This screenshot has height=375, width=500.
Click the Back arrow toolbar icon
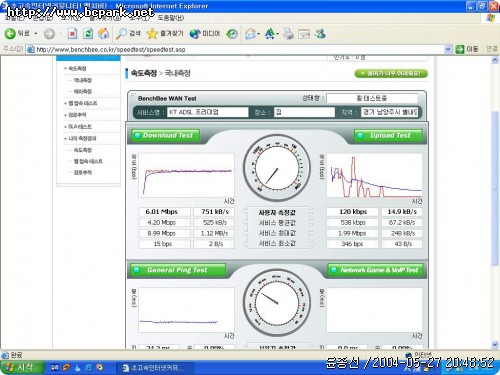coord(10,33)
